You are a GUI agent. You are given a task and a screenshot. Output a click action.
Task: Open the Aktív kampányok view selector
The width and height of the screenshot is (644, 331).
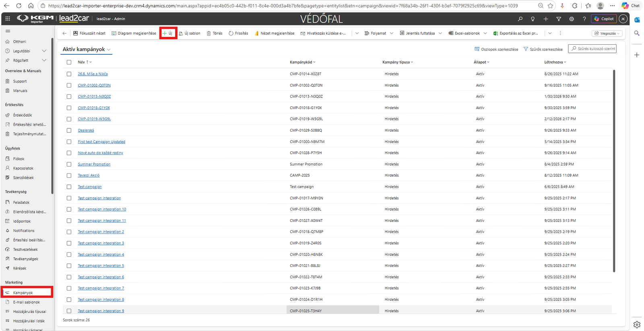coord(87,49)
